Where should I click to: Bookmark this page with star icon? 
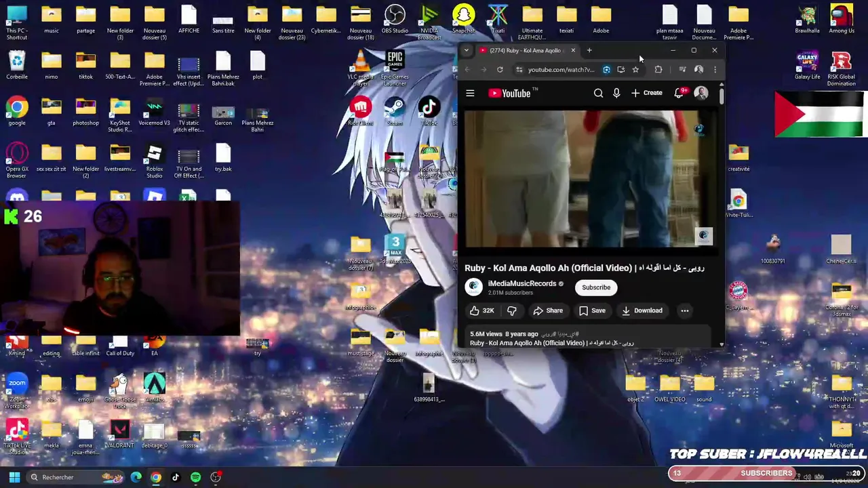[635, 69]
